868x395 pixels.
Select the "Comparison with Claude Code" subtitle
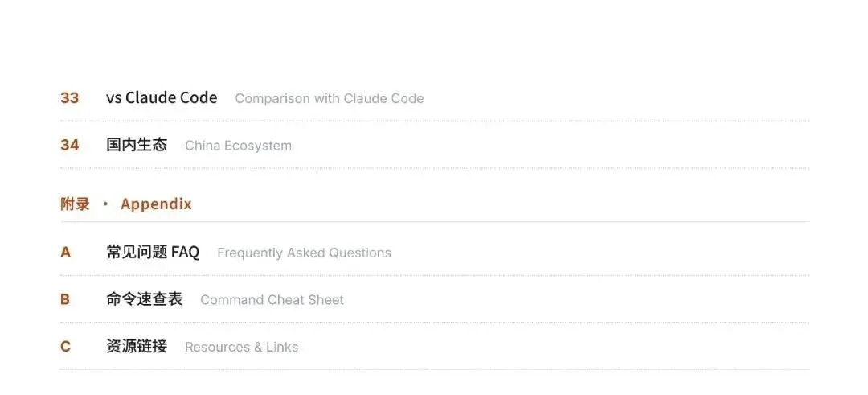click(x=329, y=99)
